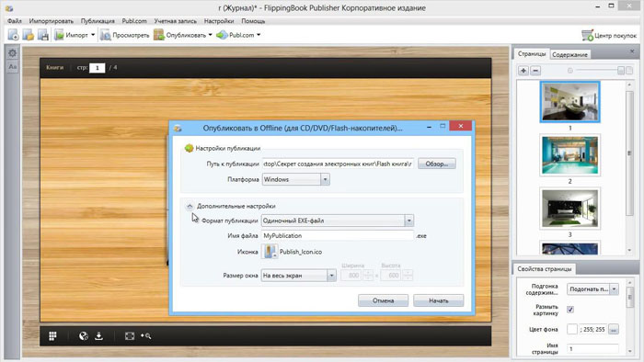
Task: Switch to the Содержание tab
Action: (x=569, y=54)
